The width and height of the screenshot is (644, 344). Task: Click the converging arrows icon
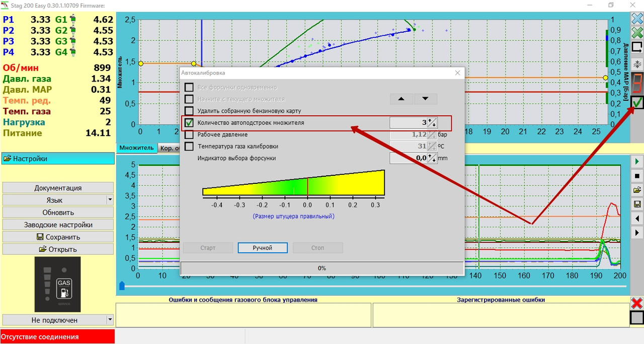coord(637,64)
